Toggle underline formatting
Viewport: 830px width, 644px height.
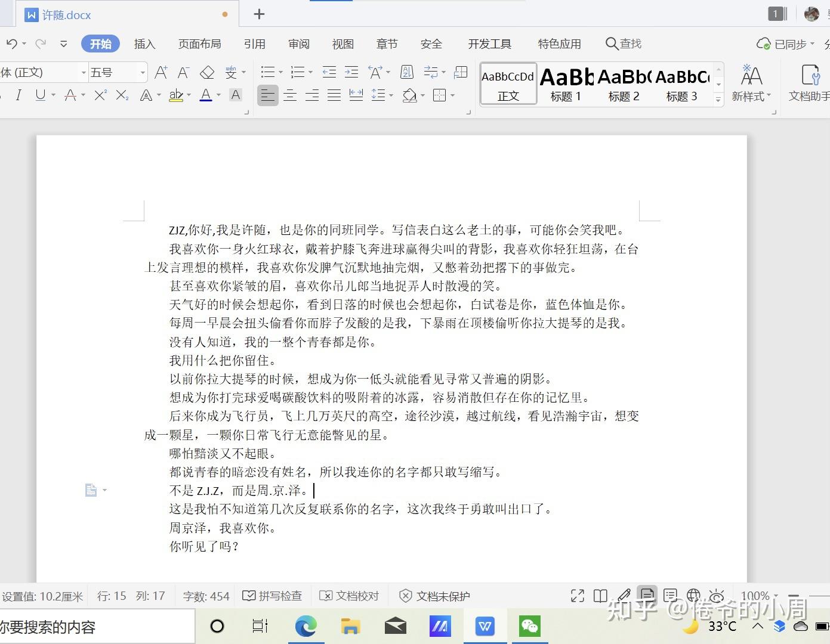pos(40,95)
